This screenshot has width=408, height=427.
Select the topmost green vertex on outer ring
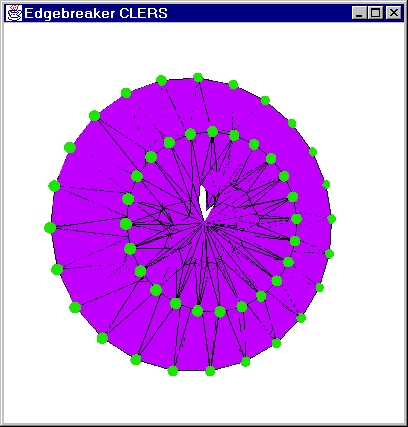[198, 77]
